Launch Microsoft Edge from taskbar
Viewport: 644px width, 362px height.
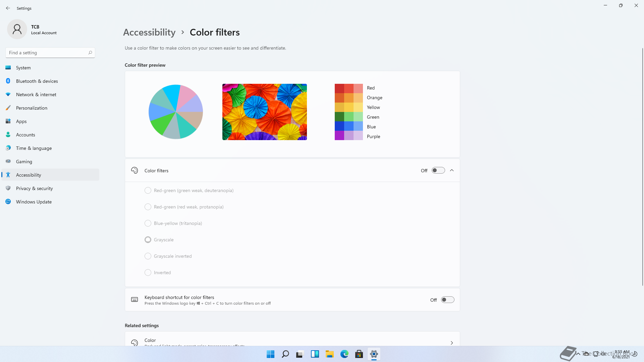pos(344,354)
